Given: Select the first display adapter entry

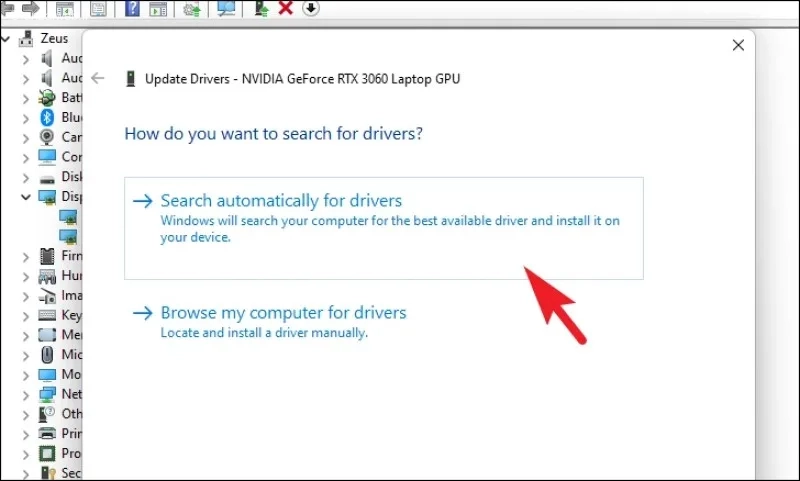Looking at the screenshot, I should pyautogui.click(x=68, y=217).
